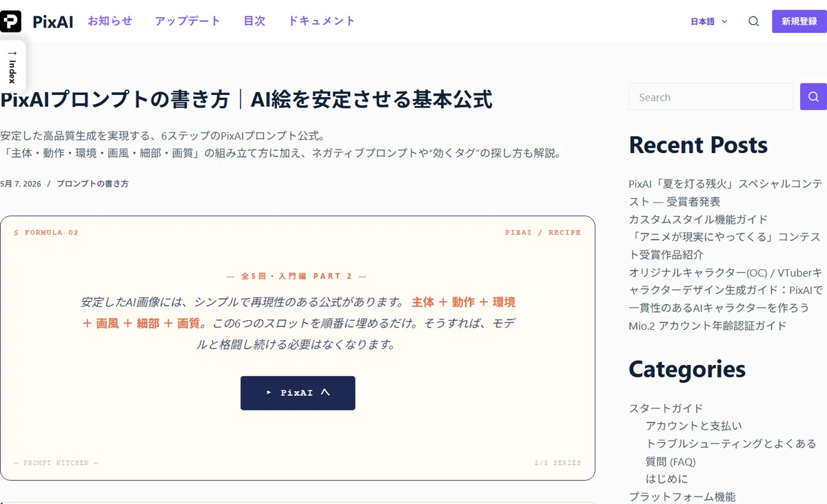
Task: Click the dark PixAI button in recipe card
Action: point(298,393)
